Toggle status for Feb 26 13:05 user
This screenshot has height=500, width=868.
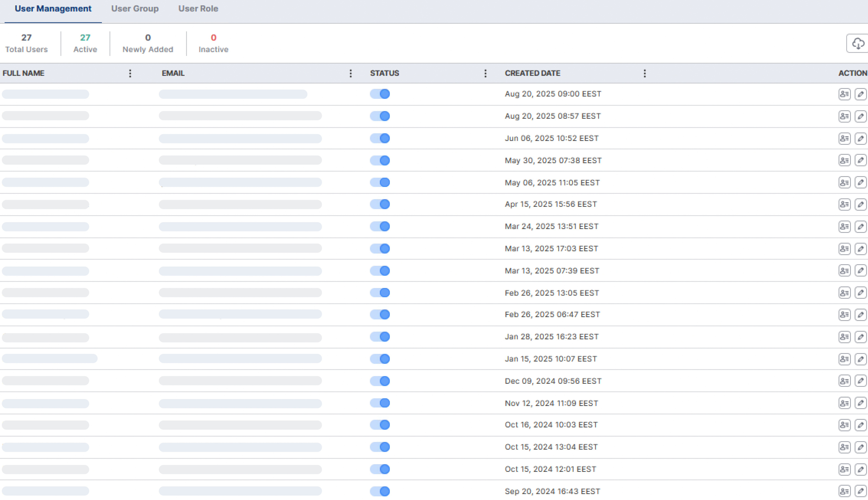tap(380, 293)
